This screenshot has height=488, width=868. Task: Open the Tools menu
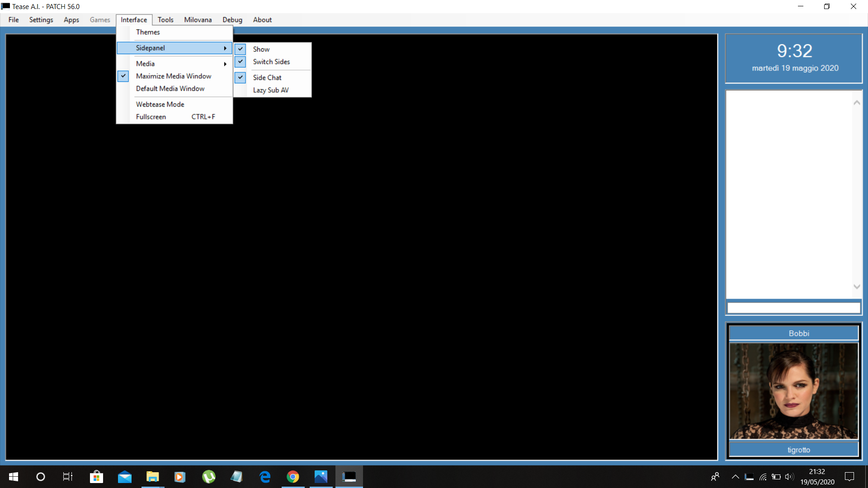point(165,20)
